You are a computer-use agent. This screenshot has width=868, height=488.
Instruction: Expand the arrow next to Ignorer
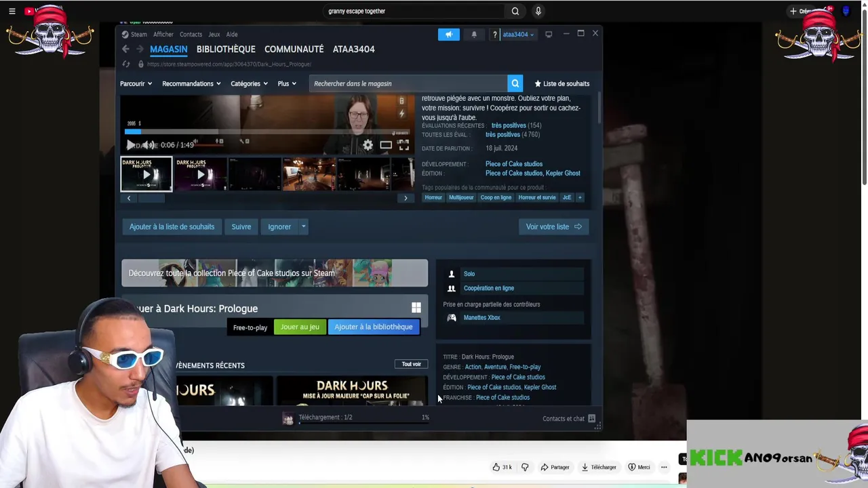pos(303,226)
